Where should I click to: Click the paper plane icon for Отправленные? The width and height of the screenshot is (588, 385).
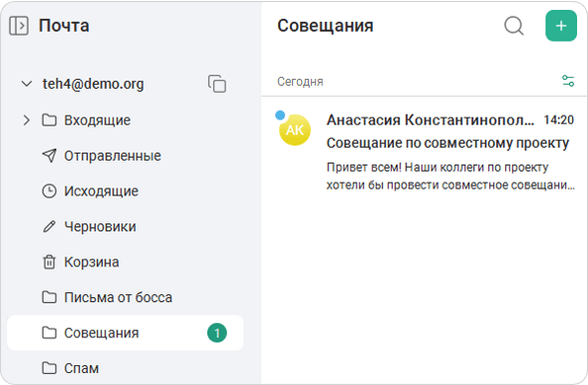click(49, 156)
